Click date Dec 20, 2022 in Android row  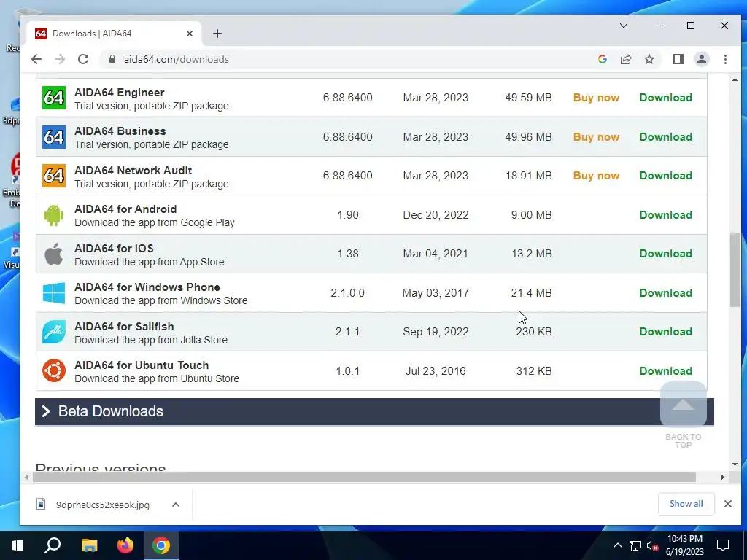coord(436,215)
